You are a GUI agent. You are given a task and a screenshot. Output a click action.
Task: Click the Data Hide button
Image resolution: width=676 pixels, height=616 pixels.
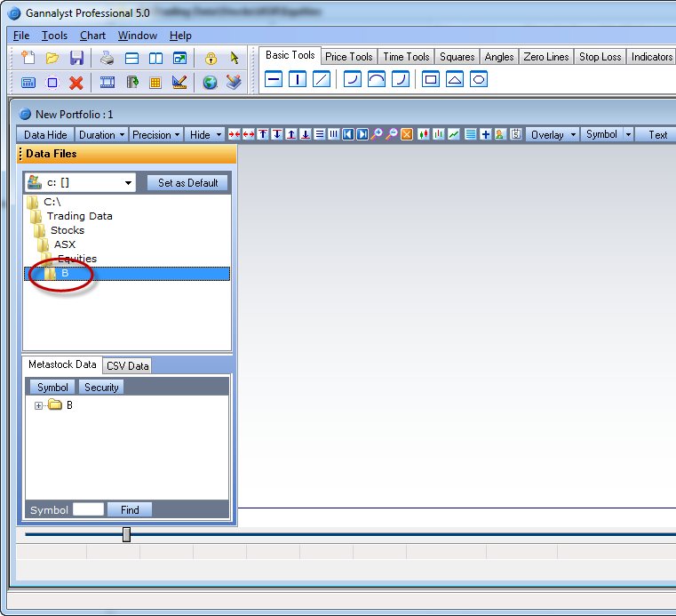(45, 135)
